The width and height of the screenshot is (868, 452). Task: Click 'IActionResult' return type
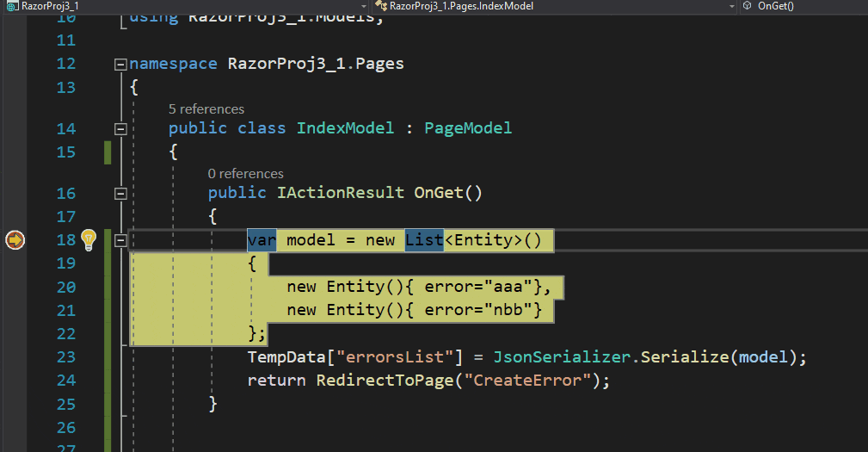pos(341,193)
